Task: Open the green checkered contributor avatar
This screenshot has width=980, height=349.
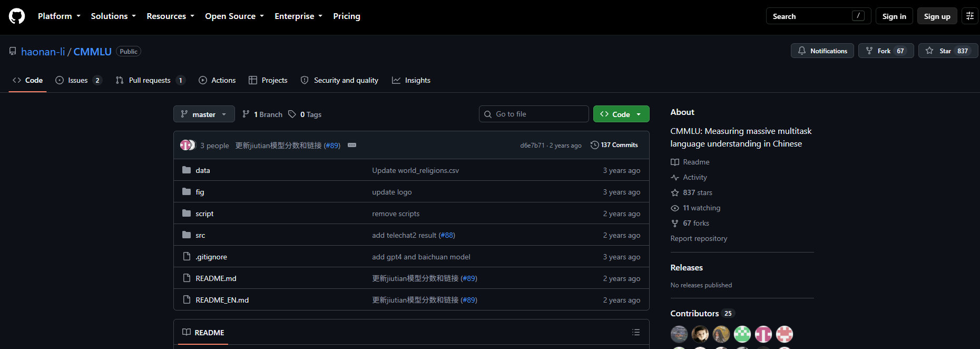Action: click(742, 334)
